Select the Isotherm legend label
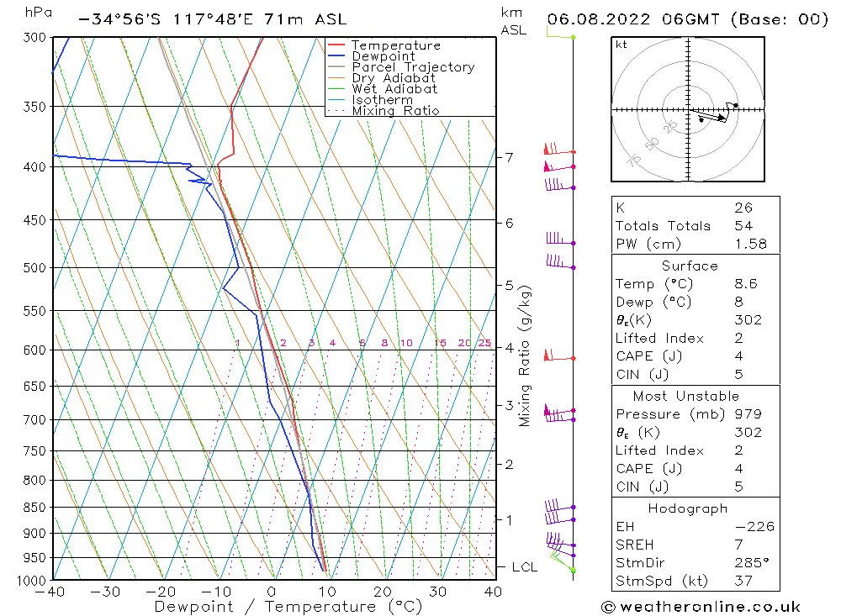The height and width of the screenshot is (616, 841). [x=383, y=100]
